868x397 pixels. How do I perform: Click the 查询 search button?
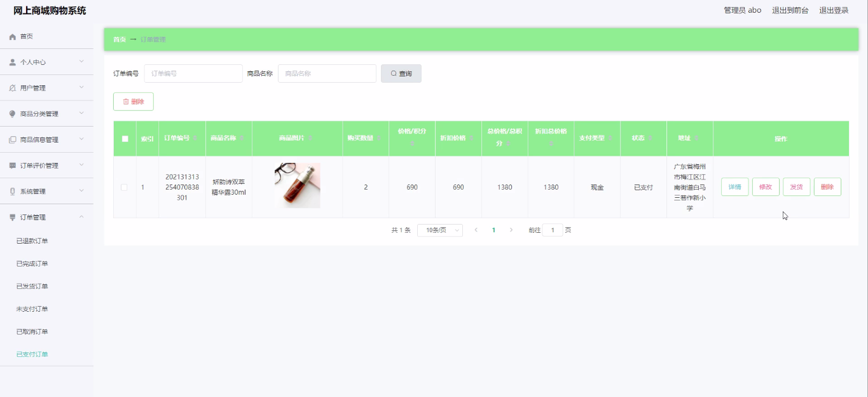(401, 74)
